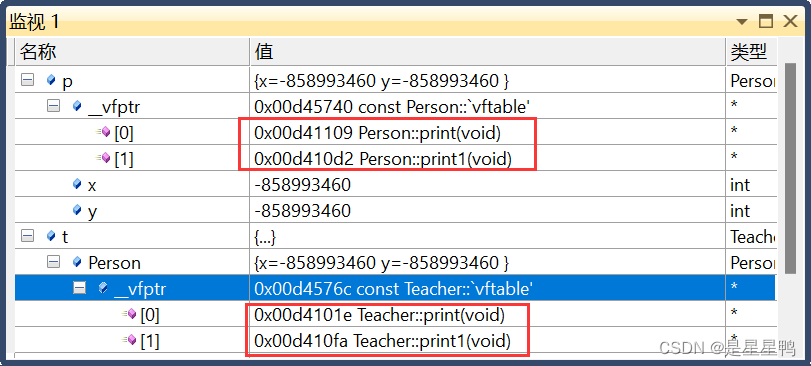Select value 0x00d410fa Teacher::print1(void)
This screenshot has height=366, width=811.
click(x=382, y=341)
